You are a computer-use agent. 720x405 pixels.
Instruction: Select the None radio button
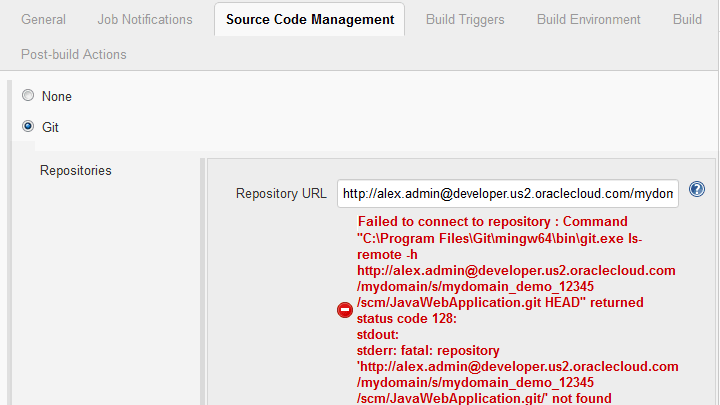pyautogui.click(x=28, y=96)
